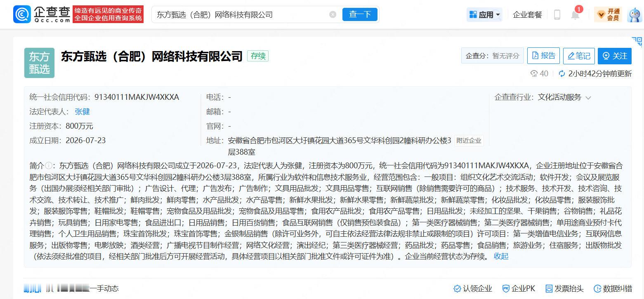This screenshot has height=299, width=644.
Task: Click the 企查分 暂无评分 badge
Action: tap(492, 56)
